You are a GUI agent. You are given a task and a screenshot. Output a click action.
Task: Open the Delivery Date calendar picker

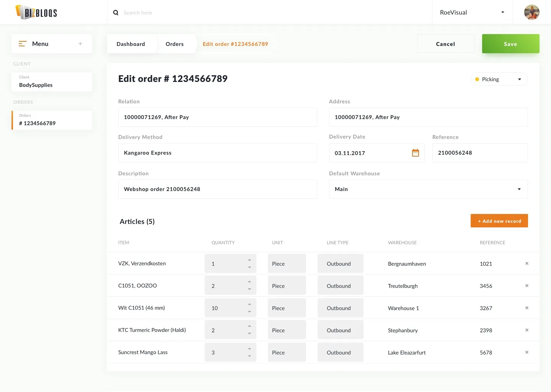click(415, 153)
